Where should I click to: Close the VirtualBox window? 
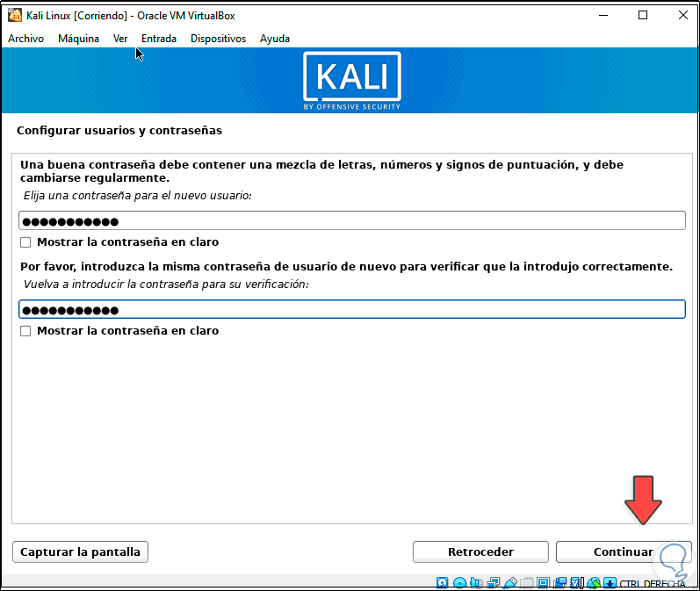[683, 15]
